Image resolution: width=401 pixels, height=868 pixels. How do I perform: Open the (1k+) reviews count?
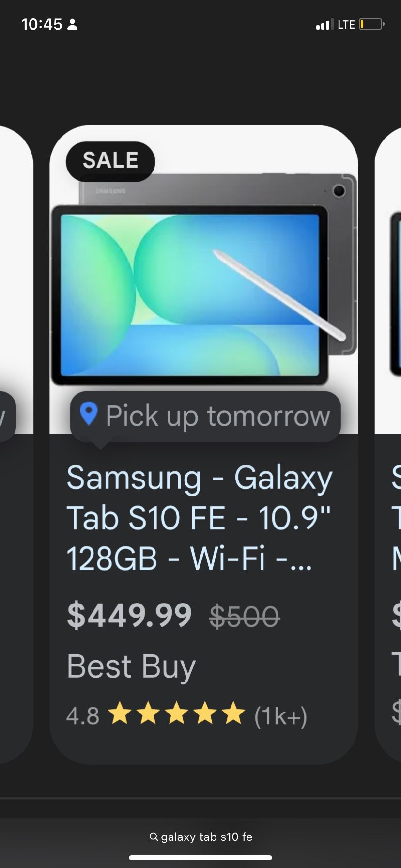click(281, 715)
